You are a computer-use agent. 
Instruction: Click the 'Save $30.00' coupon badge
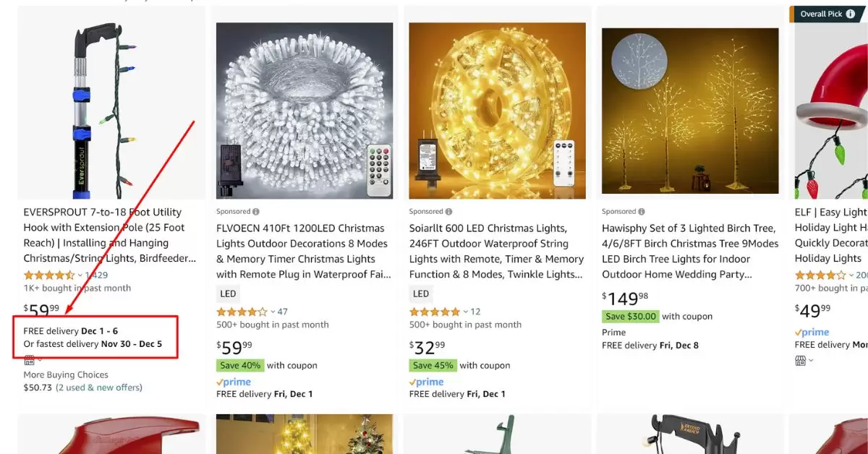[x=631, y=316]
